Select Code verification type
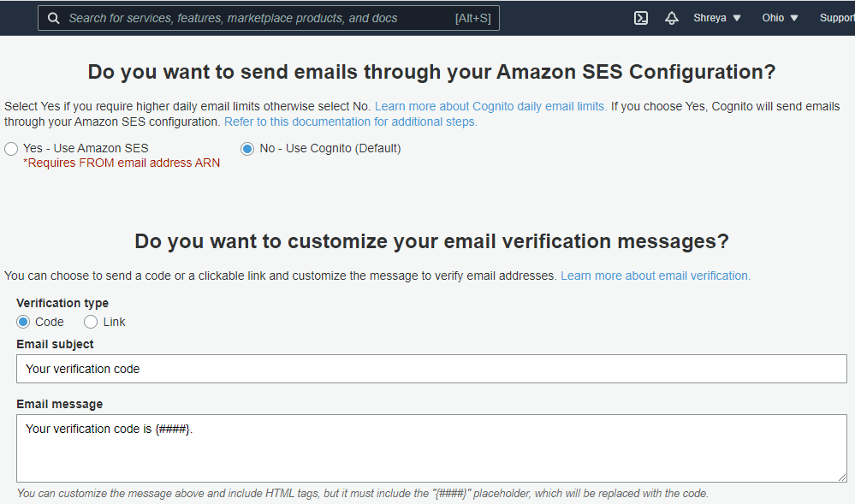Viewport: 855px width, 504px height. pyautogui.click(x=23, y=323)
